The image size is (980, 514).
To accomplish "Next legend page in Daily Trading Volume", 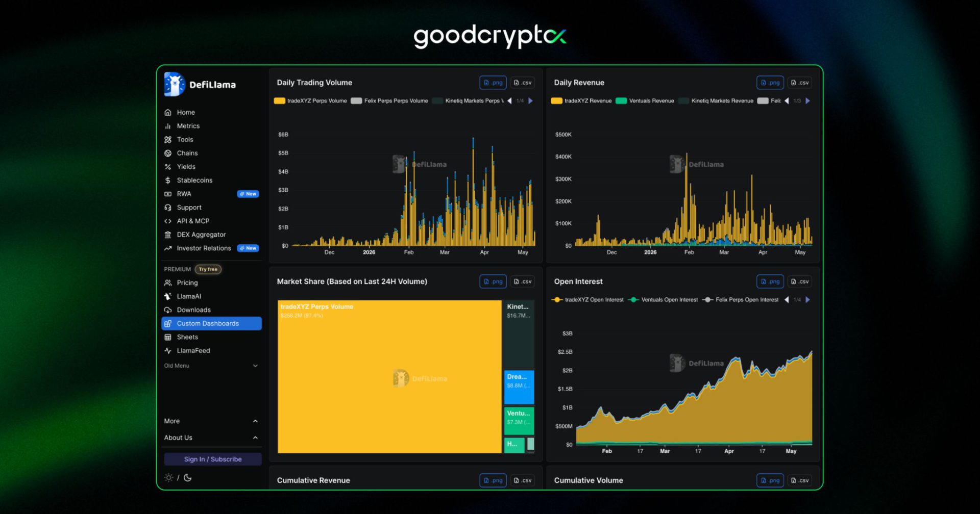I will click(531, 101).
